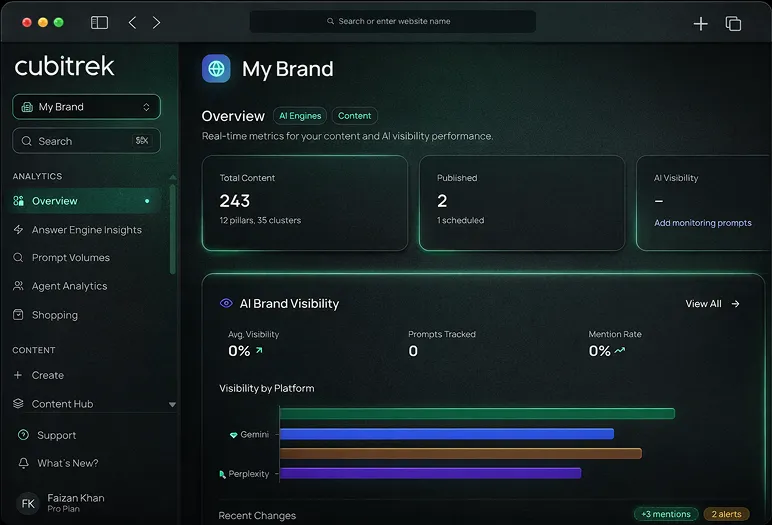Click the globe My Brand icon
Screen dimensions: 772x525
coord(216,69)
